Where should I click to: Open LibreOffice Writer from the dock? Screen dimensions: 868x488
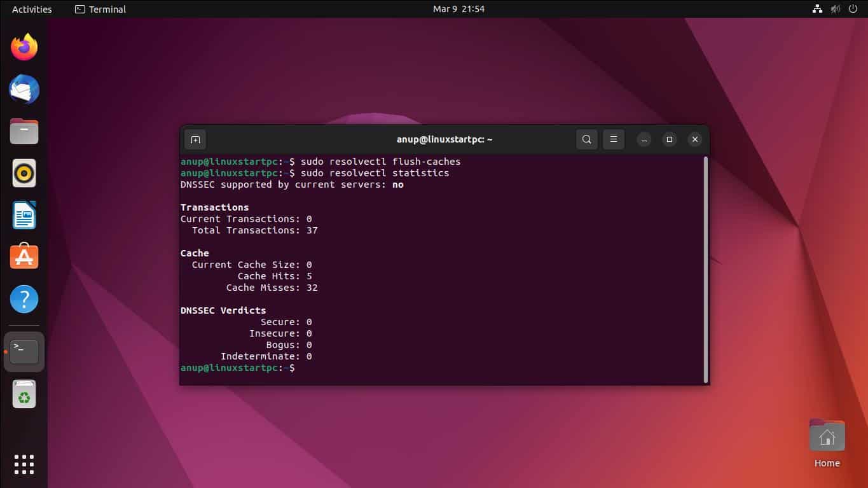[x=24, y=215]
